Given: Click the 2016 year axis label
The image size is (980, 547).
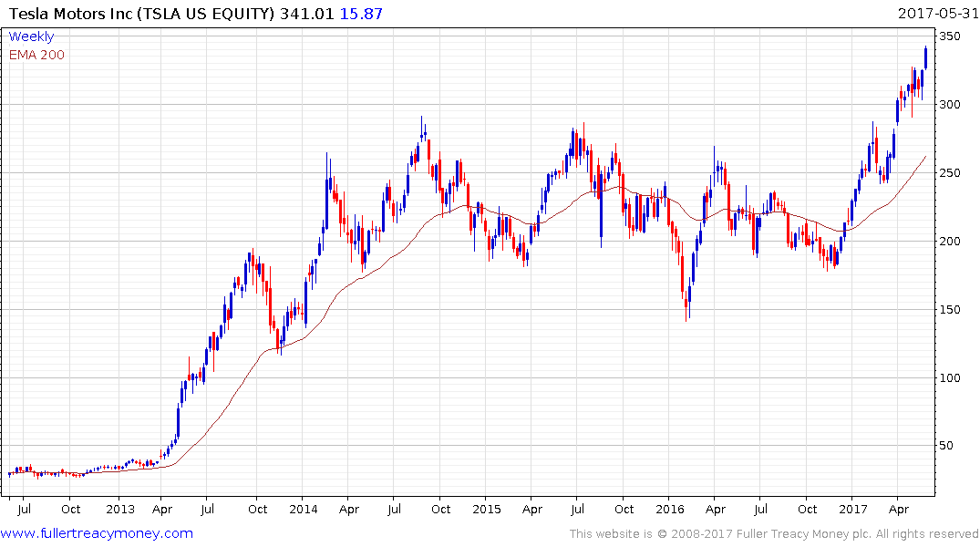Looking at the screenshot, I should (670, 510).
